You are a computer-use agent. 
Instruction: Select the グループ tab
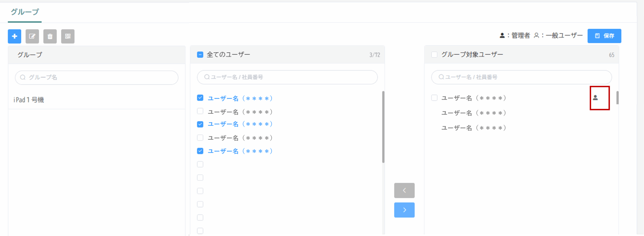(x=25, y=12)
